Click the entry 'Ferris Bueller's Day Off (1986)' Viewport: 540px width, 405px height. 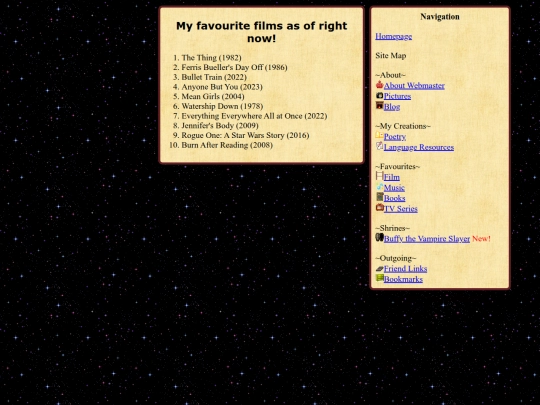coord(234,67)
